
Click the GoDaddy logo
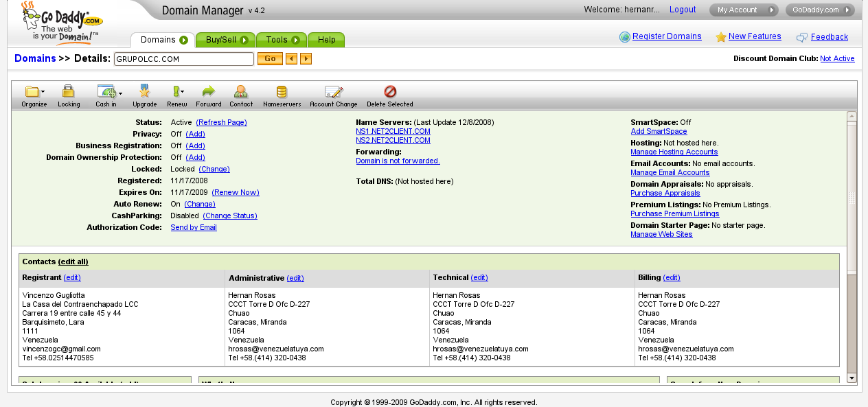tap(62, 23)
